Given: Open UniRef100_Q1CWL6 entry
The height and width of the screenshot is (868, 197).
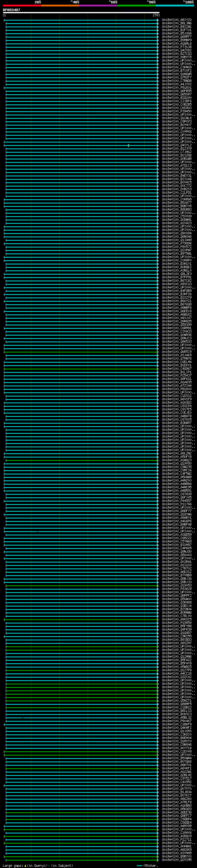Looking at the screenshot, I should [x=177, y=118].
